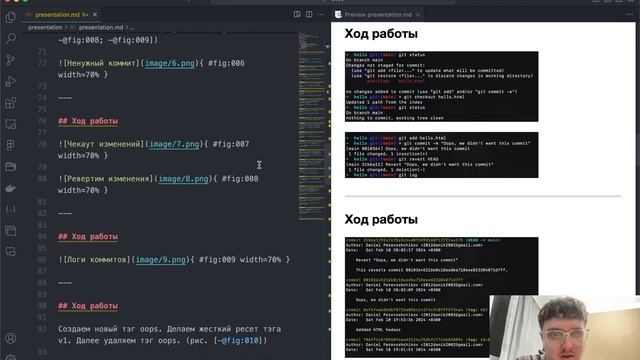The image size is (640, 360).
Task: Click the presentation.md breadcrumb
Action: (x=101, y=27)
